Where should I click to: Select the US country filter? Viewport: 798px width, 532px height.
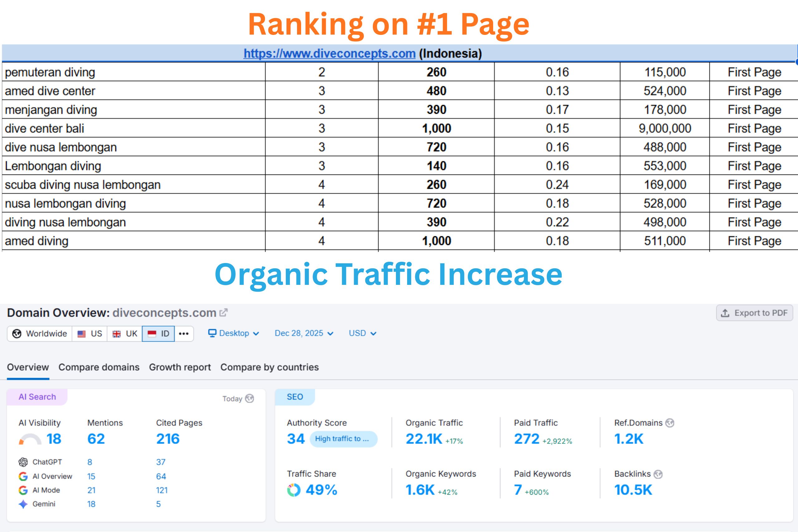pyautogui.click(x=89, y=333)
